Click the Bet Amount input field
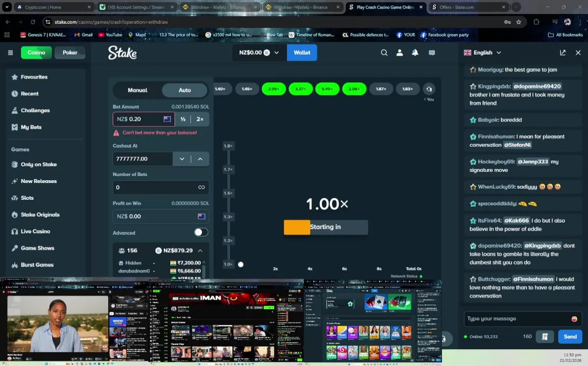588x366 pixels. (144, 119)
